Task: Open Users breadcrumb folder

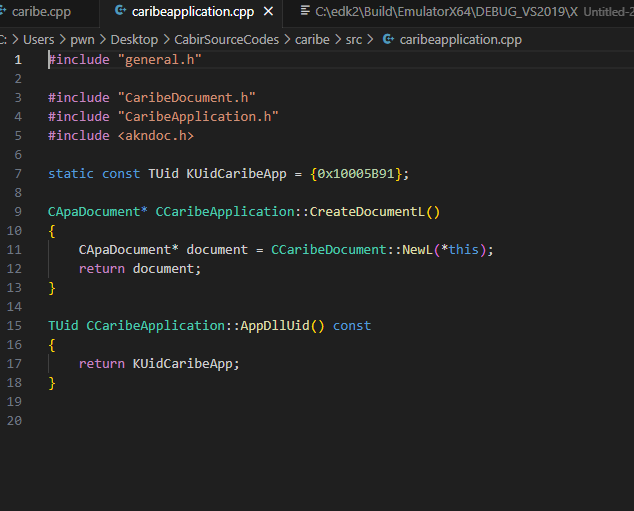Action: (38, 40)
